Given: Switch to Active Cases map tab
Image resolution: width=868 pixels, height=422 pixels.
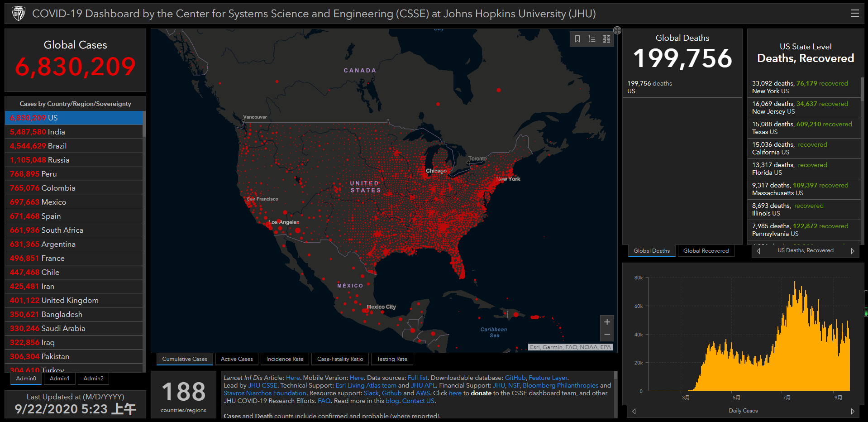Looking at the screenshot, I should 237,359.
